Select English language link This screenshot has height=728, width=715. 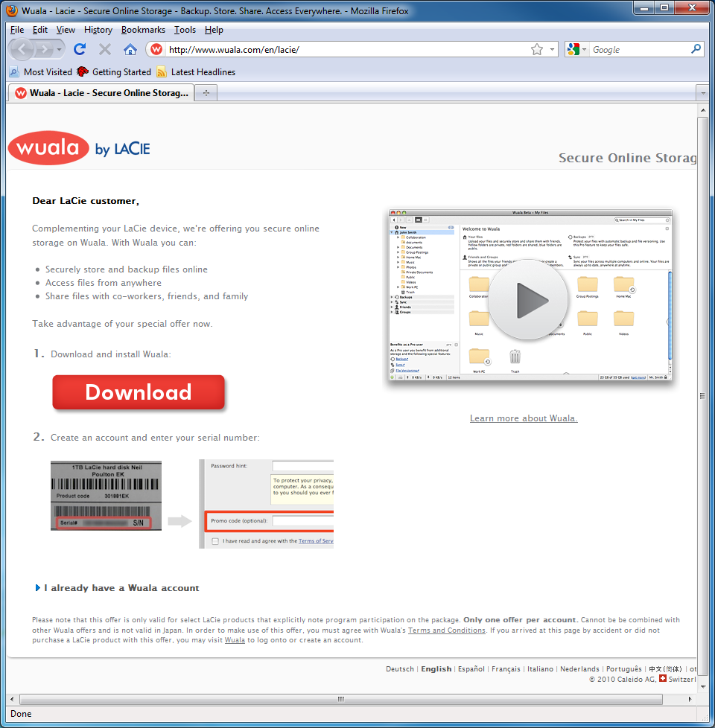click(436, 669)
